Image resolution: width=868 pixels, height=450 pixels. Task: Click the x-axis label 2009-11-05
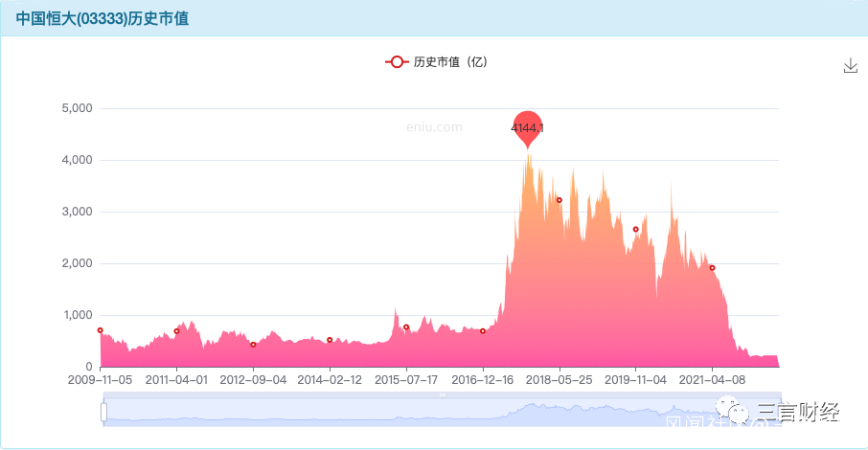[101, 380]
